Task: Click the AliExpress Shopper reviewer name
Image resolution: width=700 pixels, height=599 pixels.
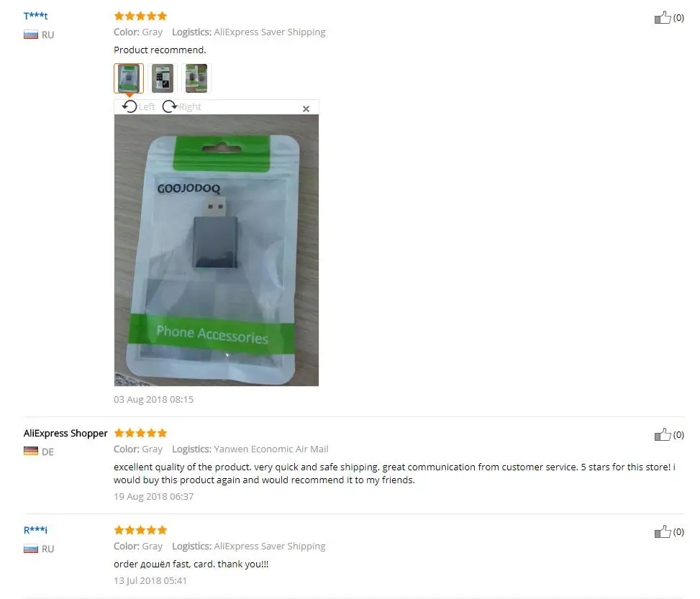Action: (65, 434)
